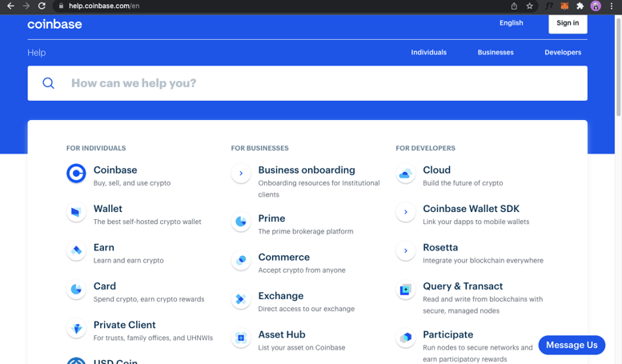Click the Participate cube icon

coord(405,338)
